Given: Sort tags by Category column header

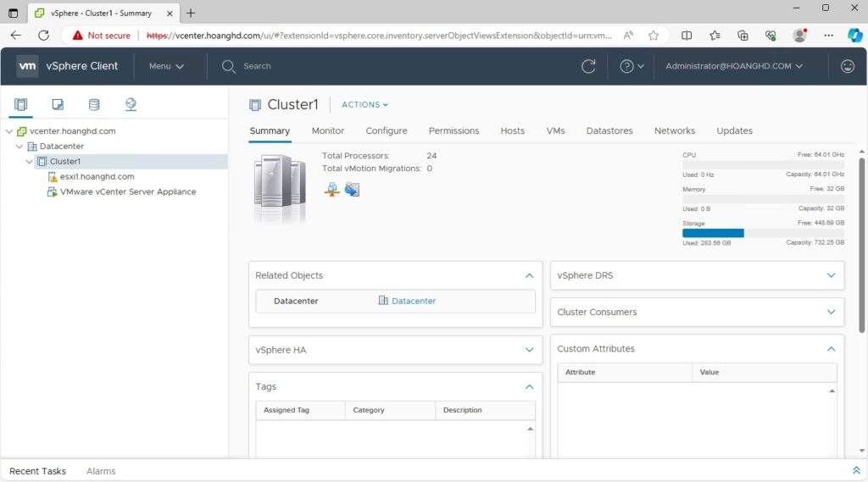Looking at the screenshot, I should (x=390, y=410).
